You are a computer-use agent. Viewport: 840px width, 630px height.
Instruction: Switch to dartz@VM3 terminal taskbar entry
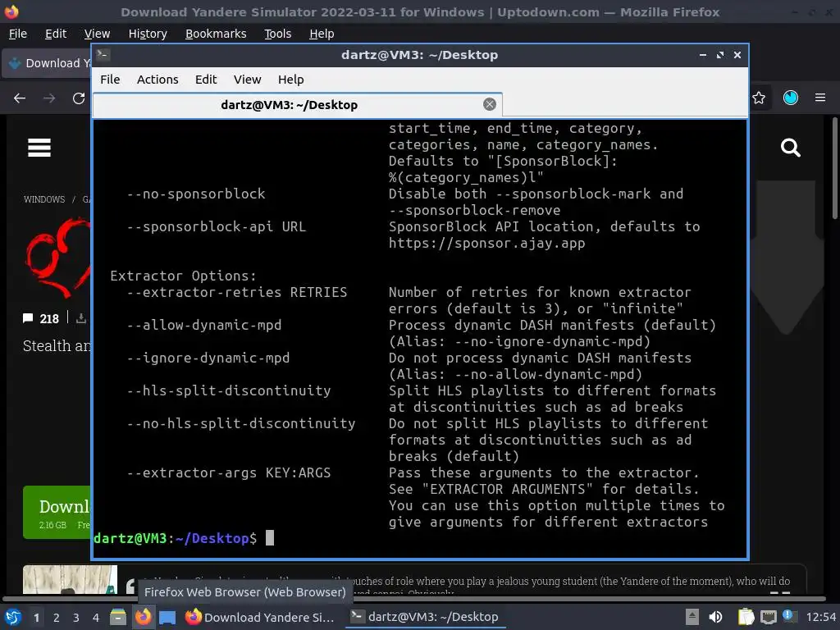pyautogui.click(x=424, y=617)
